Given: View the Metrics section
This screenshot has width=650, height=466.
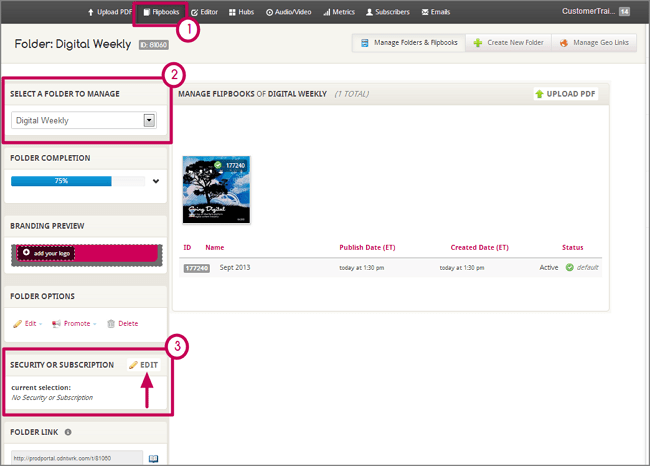Looking at the screenshot, I should (x=339, y=12).
